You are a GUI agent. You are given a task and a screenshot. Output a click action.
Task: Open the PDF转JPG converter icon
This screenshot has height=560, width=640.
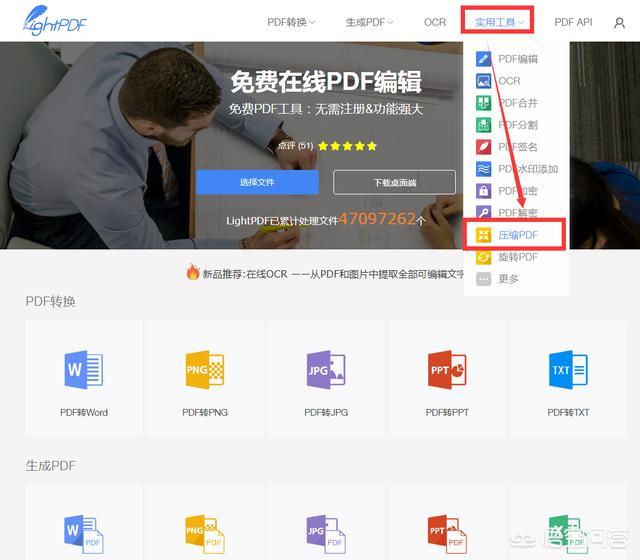click(326, 370)
